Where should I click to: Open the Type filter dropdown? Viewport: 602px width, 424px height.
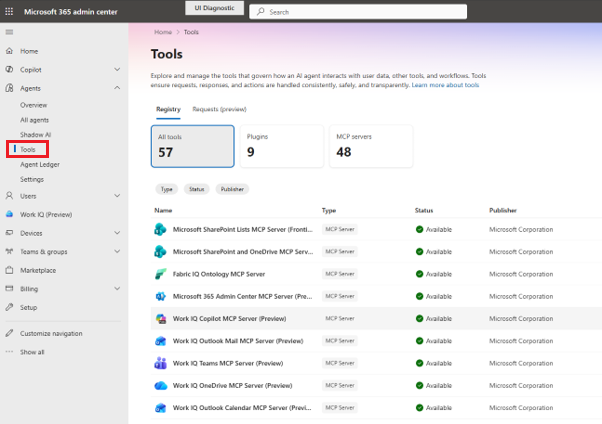click(167, 189)
